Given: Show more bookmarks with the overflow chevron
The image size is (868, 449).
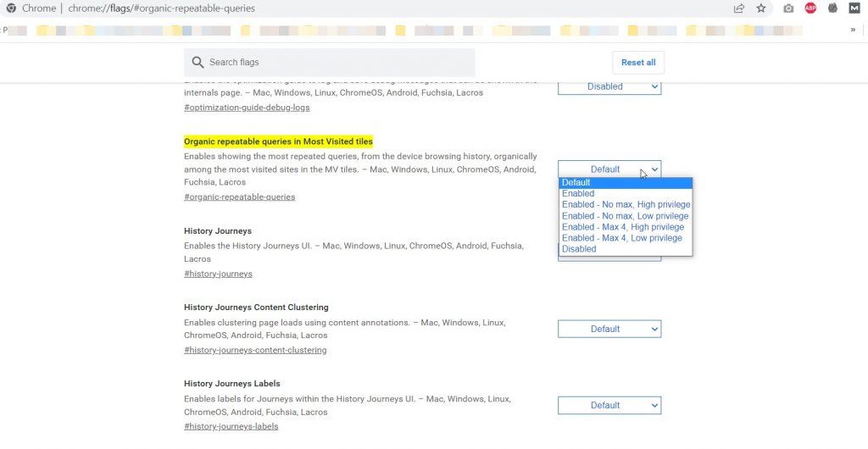Looking at the screenshot, I should coord(853,30).
